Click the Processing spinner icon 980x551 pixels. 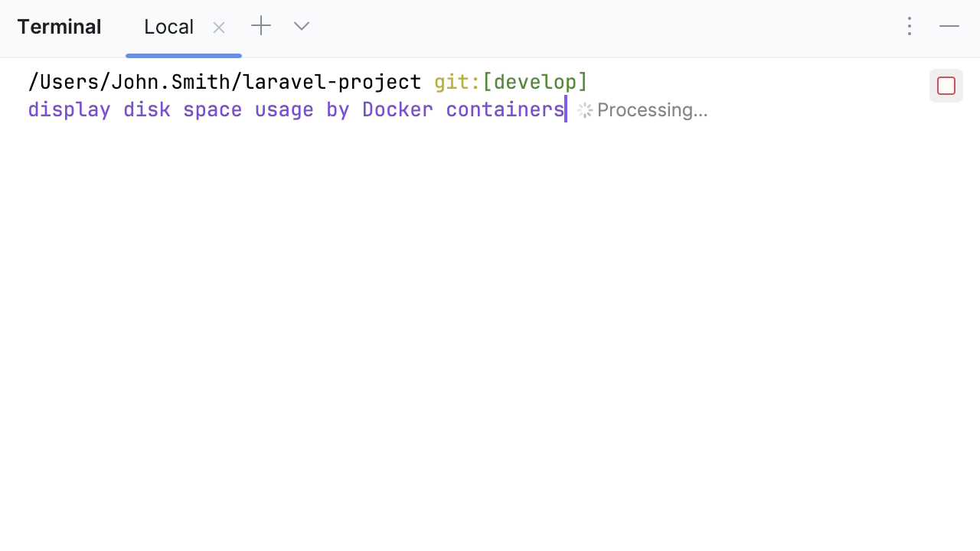click(x=585, y=110)
